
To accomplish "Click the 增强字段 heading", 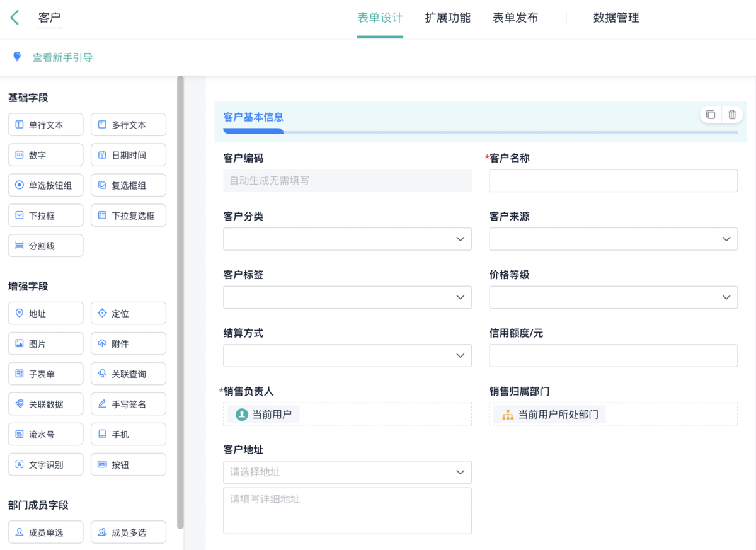I will tap(28, 286).
